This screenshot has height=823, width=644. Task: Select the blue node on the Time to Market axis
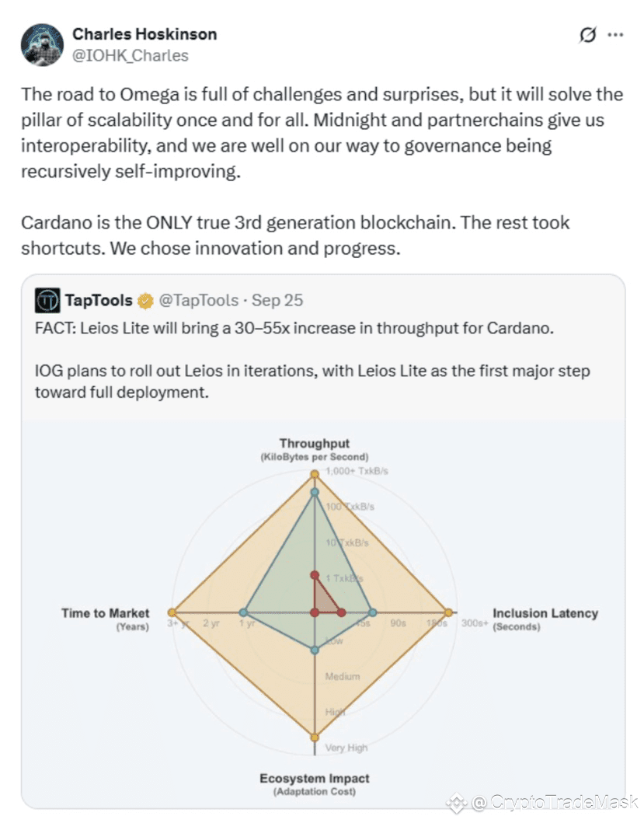point(243,613)
